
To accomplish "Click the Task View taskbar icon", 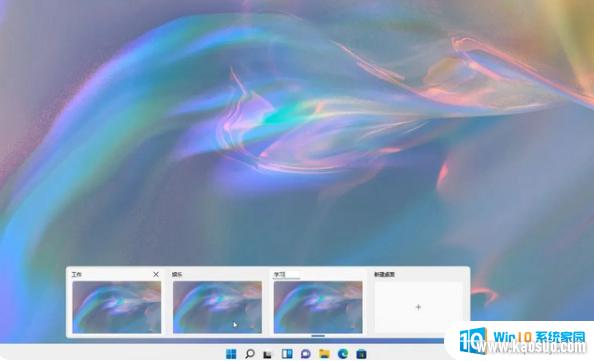I will click(268, 354).
